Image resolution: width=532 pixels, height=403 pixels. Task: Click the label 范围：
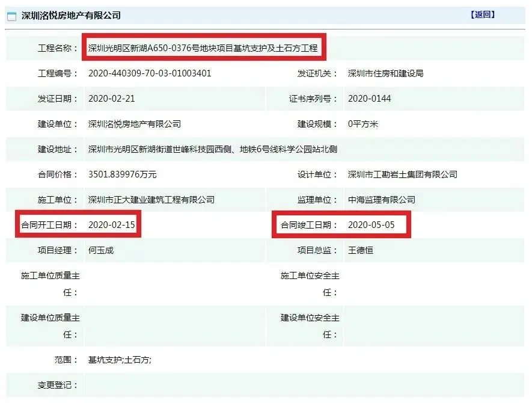click(66, 360)
